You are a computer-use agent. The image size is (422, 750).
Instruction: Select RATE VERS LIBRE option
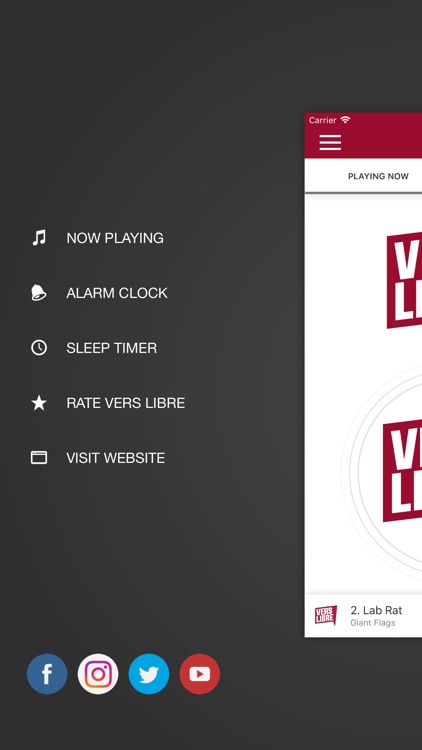coord(125,403)
